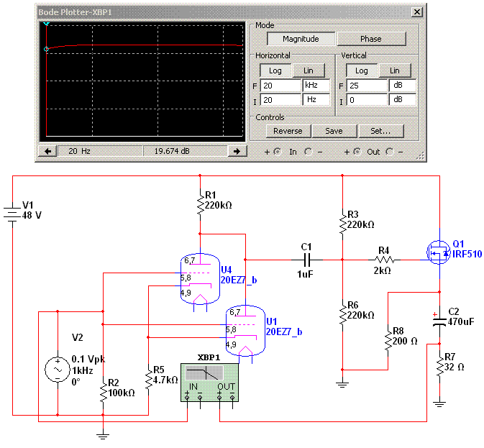The width and height of the screenshot is (484, 448).
Task: Edit vertical initial value 0
Action: pos(367,100)
